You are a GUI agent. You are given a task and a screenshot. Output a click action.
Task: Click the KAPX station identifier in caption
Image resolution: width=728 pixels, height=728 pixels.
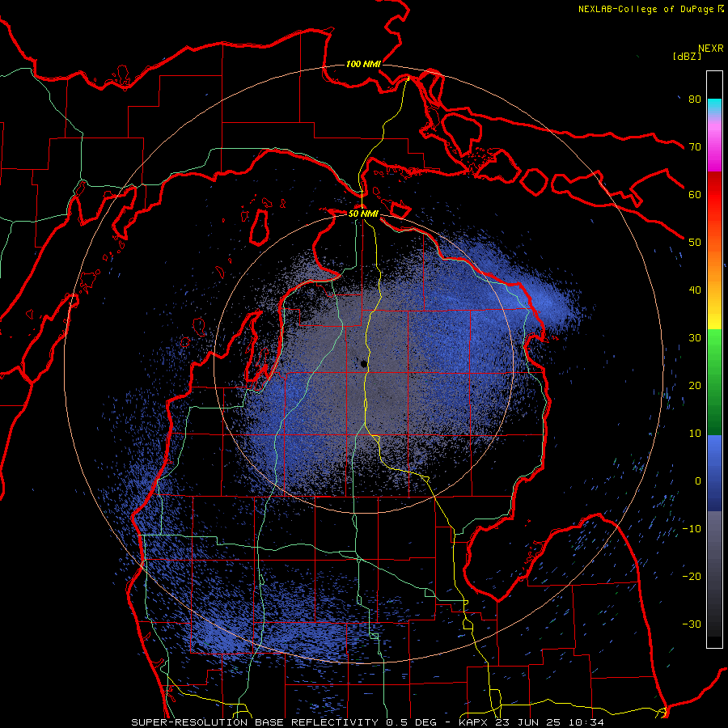[x=474, y=722]
